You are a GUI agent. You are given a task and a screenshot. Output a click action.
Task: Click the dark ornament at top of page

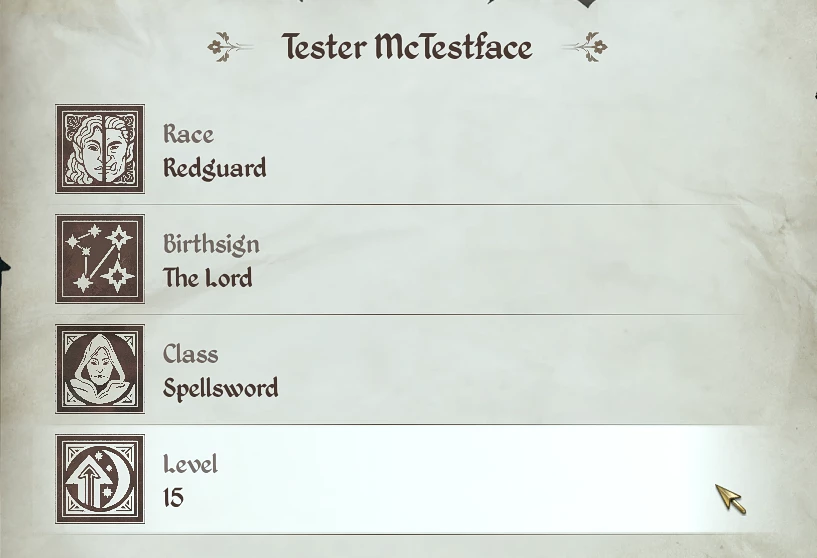tap(587, 4)
